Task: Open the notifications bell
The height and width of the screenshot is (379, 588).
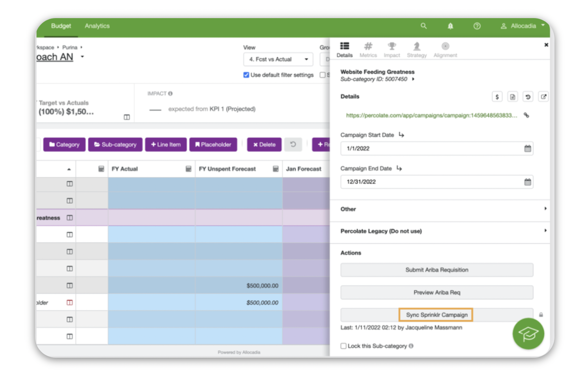Action: coord(450,26)
